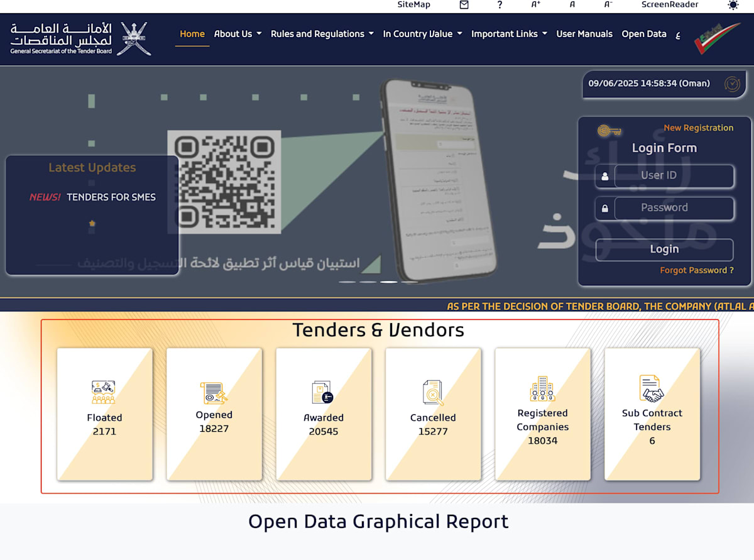Click the smartphone image in the banner
Screen dimensions: 754x560
point(439,180)
